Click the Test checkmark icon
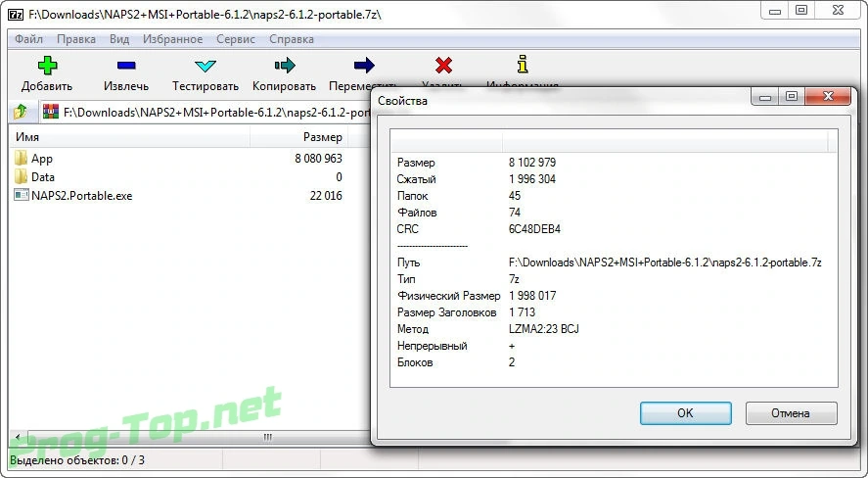This screenshot has width=868, height=478. [x=206, y=66]
